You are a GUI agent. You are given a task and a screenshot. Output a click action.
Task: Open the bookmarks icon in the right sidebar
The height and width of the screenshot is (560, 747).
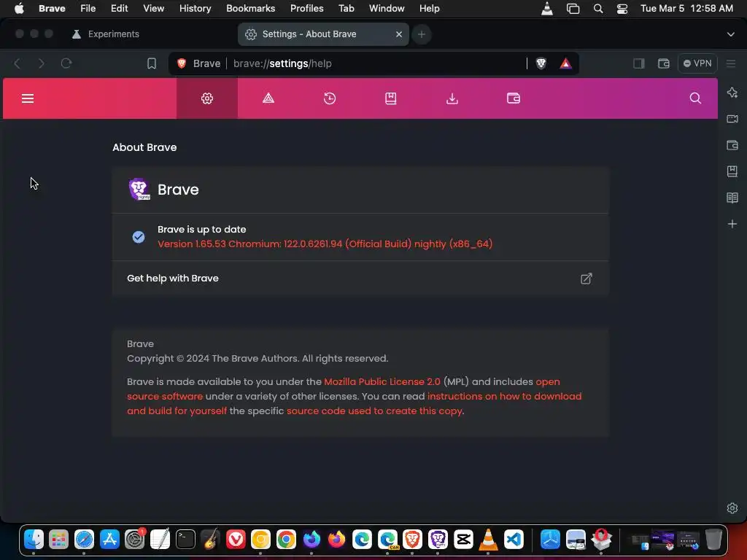[732, 171]
